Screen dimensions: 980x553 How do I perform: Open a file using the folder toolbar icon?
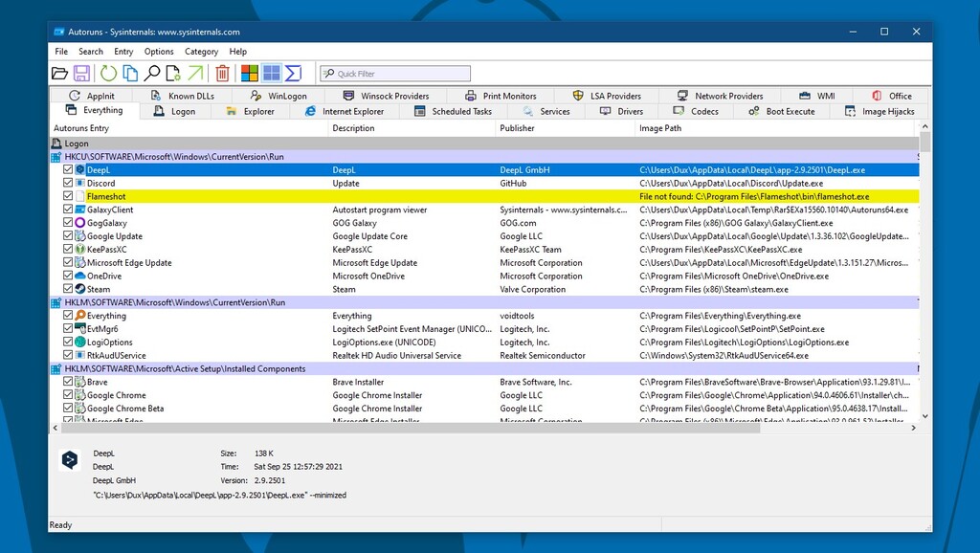(60, 72)
